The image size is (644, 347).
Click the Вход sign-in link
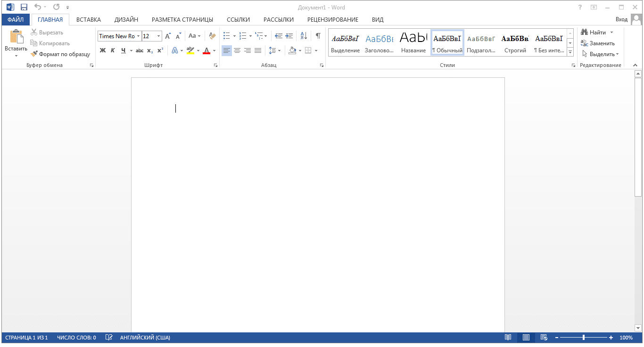point(621,19)
